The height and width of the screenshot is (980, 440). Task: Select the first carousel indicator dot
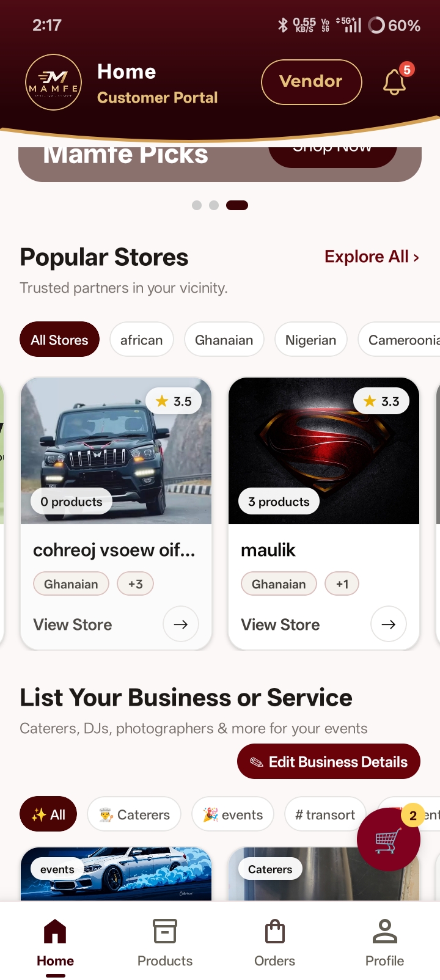tap(197, 205)
